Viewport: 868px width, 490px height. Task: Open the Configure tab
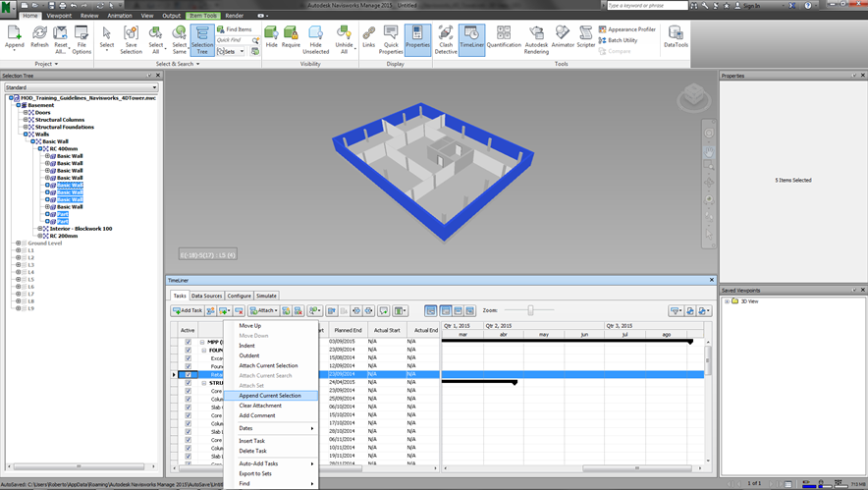(240, 296)
